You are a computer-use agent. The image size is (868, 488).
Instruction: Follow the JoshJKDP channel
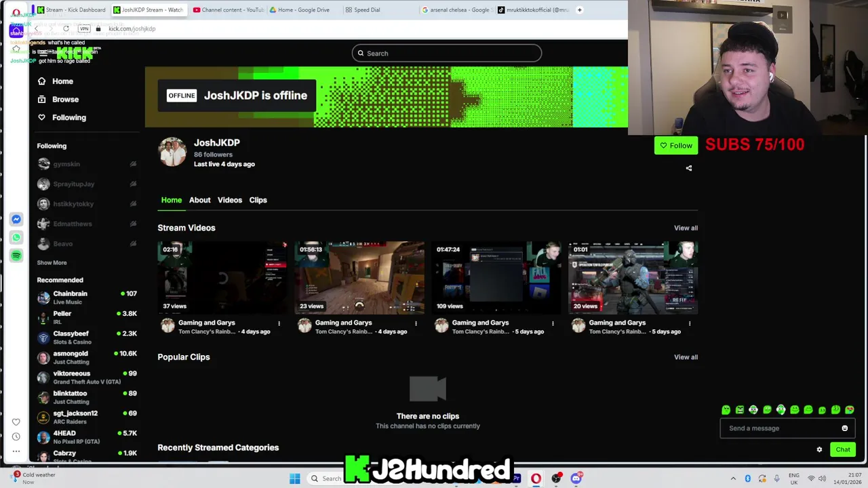(x=676, y=145)
